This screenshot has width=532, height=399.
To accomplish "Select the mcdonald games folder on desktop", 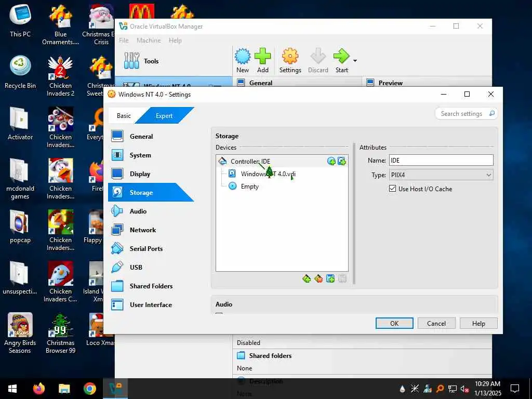I will click(x=20, y=179).
